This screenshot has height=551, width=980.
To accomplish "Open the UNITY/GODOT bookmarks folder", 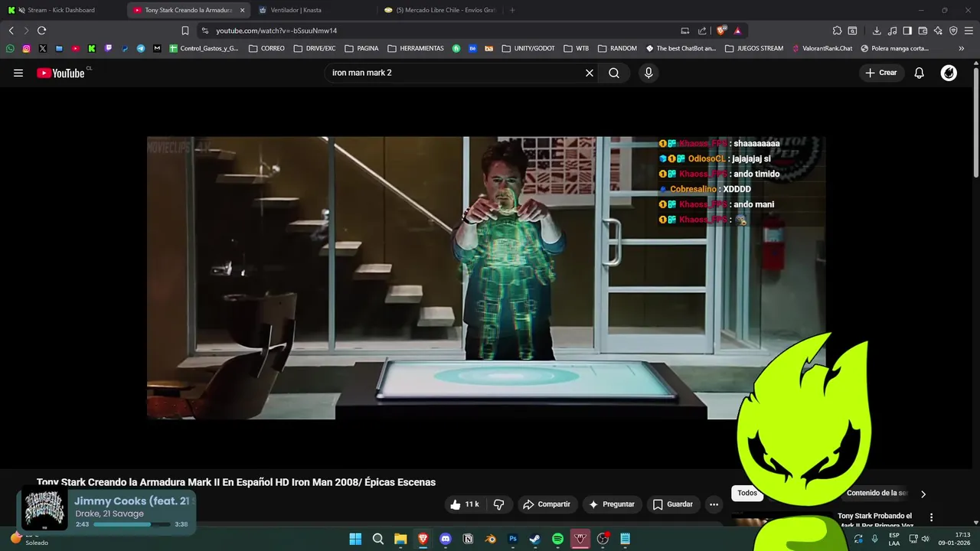I will click(x=528, y=48).
